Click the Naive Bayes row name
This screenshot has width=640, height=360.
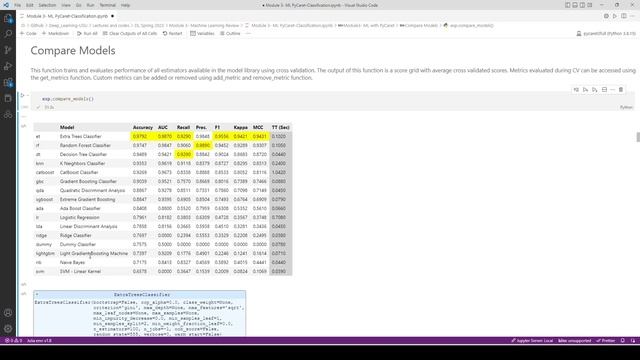72,262
